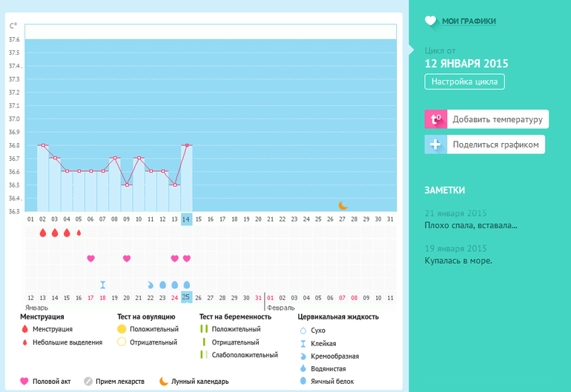This screenshot has height=392, width=571.
Task: Click the small discharge drop on day 05
Action: (79, 233)
